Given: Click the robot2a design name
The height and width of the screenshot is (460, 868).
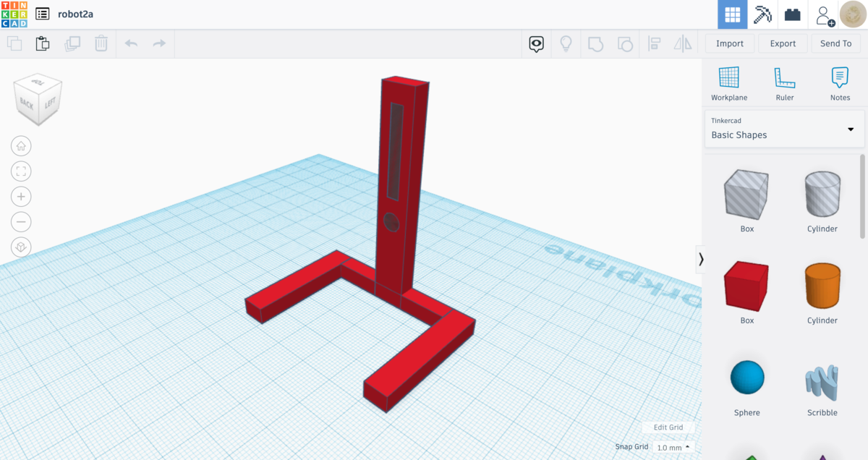Looking at the screenshot, I should (x=76, y=14).
